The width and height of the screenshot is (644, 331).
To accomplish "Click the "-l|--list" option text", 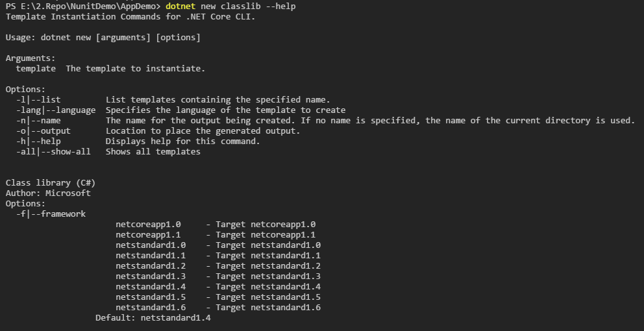I will [x=38, y=100].
